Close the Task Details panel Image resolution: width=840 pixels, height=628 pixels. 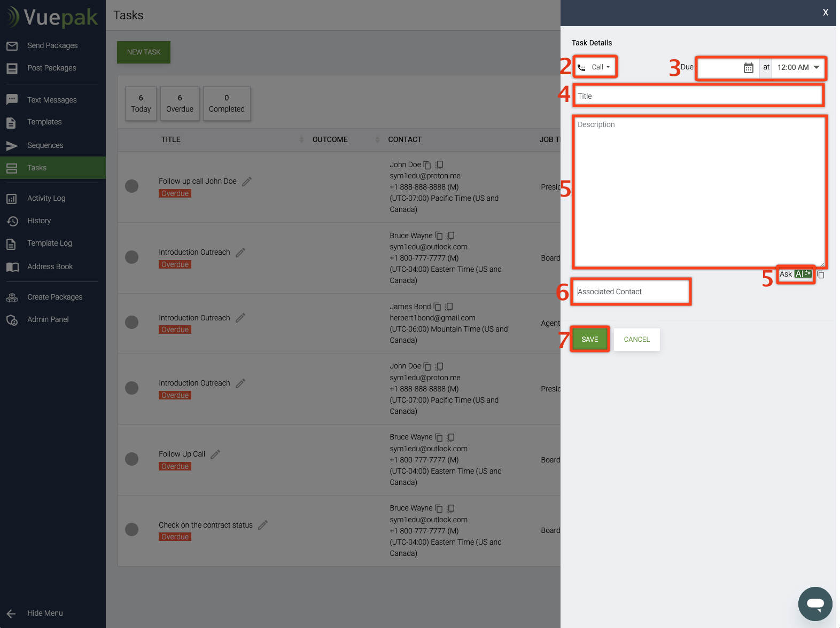pyautogui.click(x=825, y=12)
